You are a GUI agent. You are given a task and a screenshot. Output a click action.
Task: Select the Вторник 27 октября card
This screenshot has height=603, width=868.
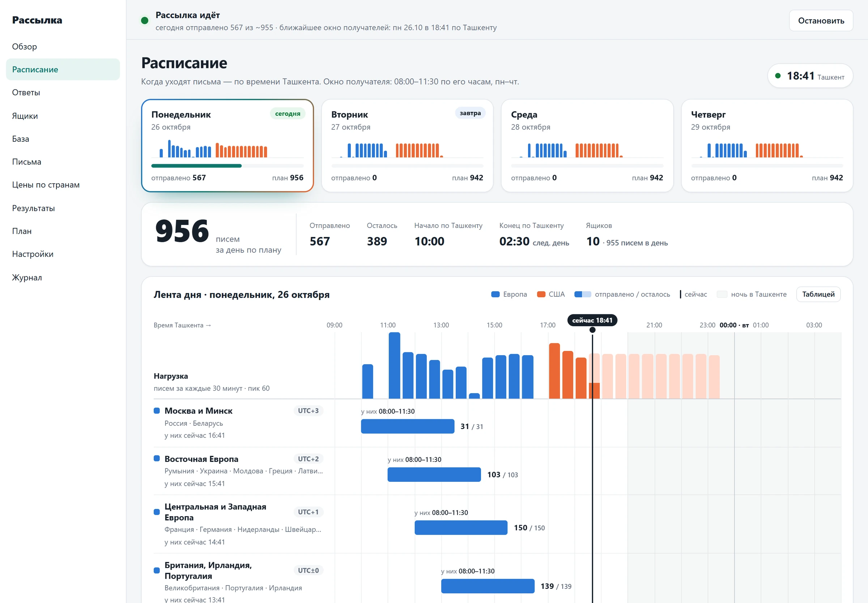[407, 145]
